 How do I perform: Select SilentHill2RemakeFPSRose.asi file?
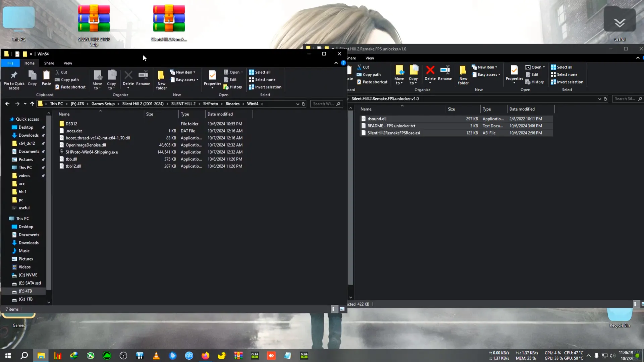[x=393, y=133]
